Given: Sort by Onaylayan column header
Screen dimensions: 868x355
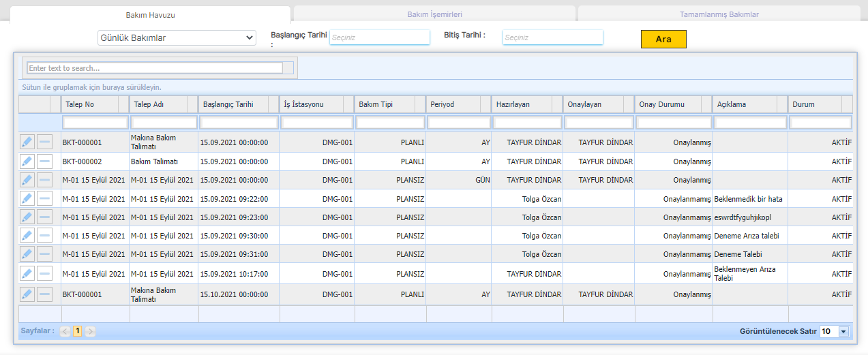Looking at the screenshot, I should [x=599, y=104].
